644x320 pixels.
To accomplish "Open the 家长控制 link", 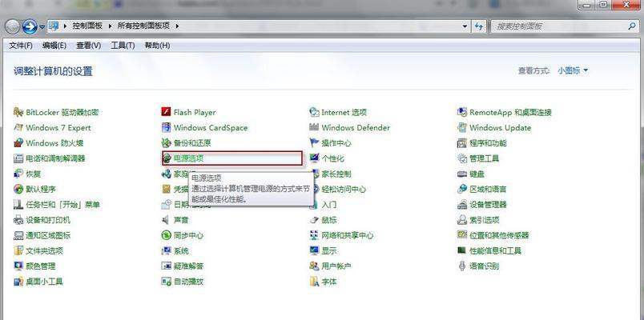I will 336,174.
